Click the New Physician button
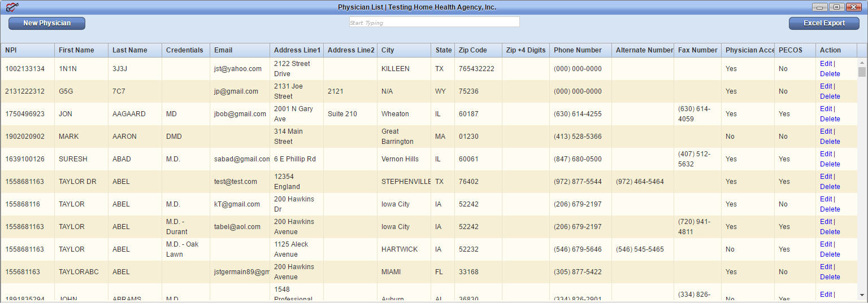Viewport: 868px width, 303px height. coord(47,23)
